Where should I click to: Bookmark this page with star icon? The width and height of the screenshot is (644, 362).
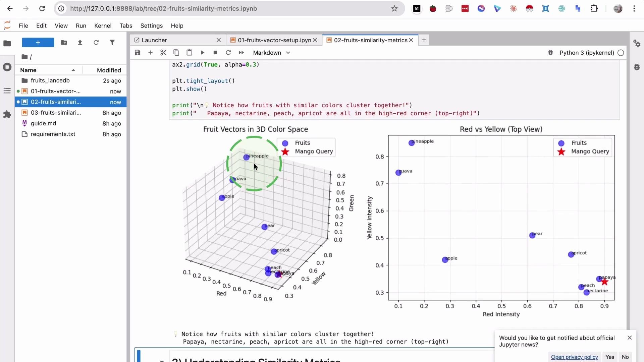(x=394, y=9)
